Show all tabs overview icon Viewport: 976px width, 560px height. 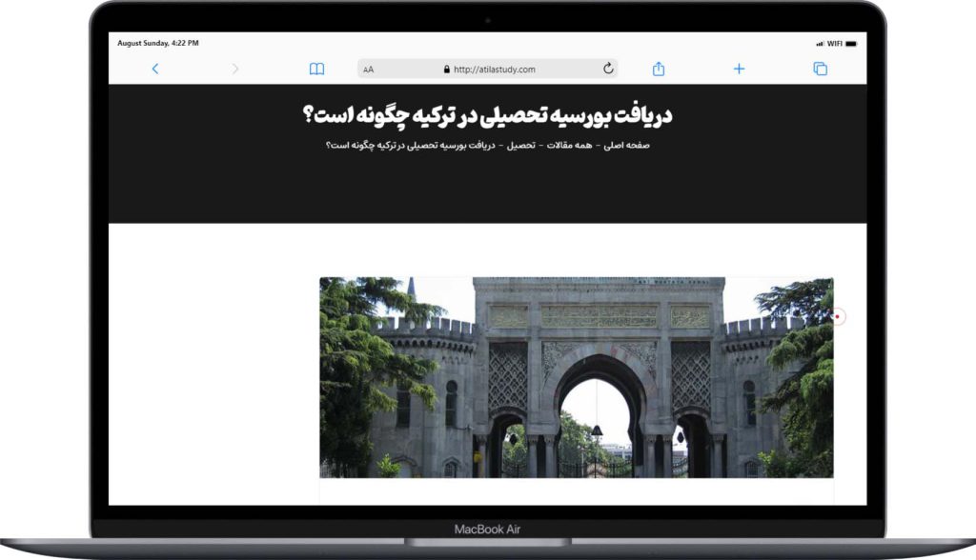(820, 69)
